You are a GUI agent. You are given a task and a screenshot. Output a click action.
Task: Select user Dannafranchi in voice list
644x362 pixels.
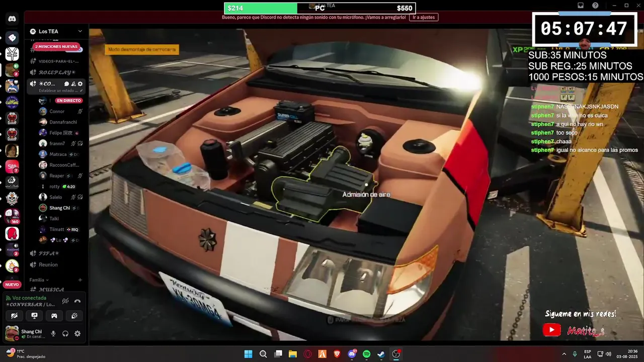pyautogui.click(x=60, y=122)
